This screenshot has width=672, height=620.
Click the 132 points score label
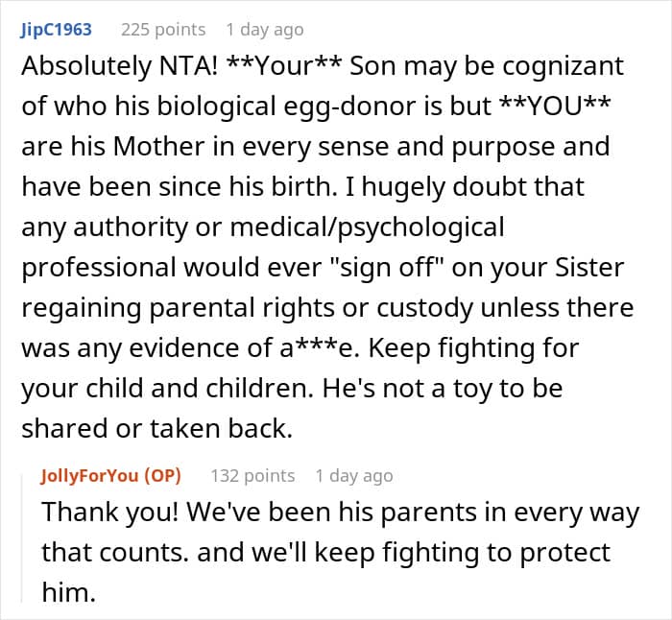pyautogui.click(x=252, y=476)
